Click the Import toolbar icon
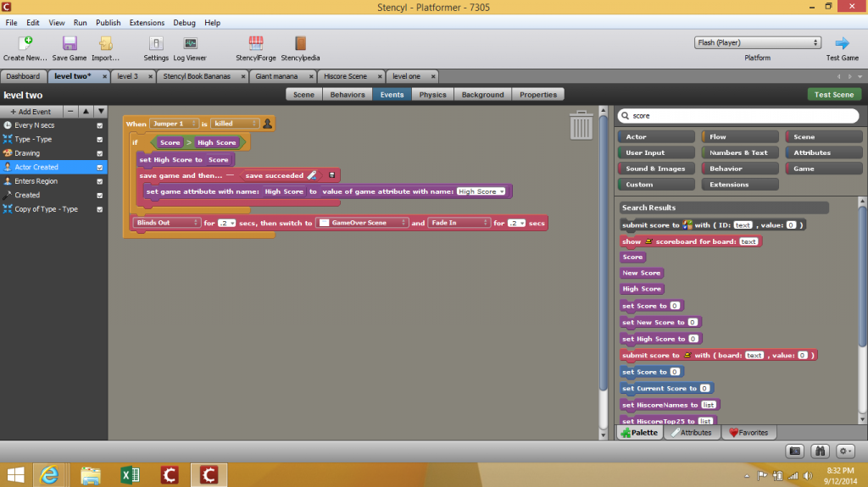The image size is (868, 487). [105, 43]
